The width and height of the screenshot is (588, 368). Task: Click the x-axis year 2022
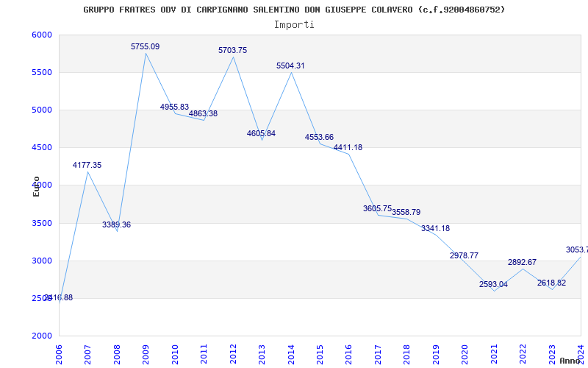pos(523,354)
